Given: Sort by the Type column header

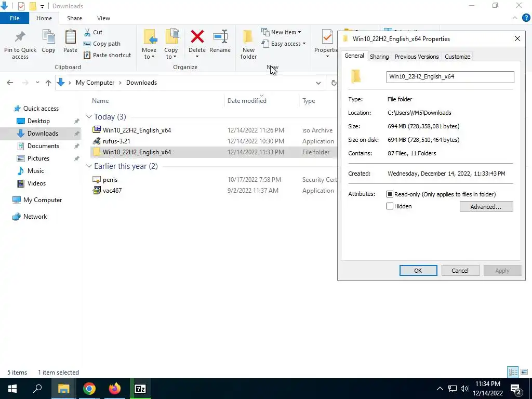Looking at the screenshot, I should tap(309, 101).
